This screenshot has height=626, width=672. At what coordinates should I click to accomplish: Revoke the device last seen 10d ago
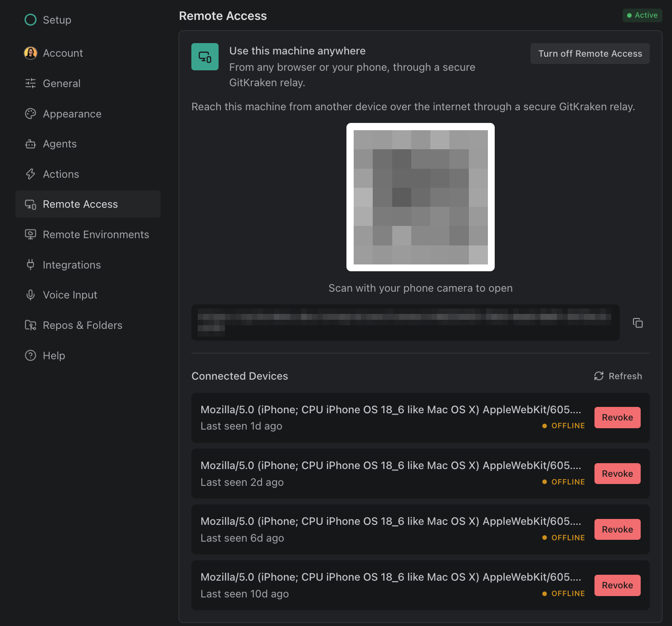pyautogui.click(x=617, y=585)
